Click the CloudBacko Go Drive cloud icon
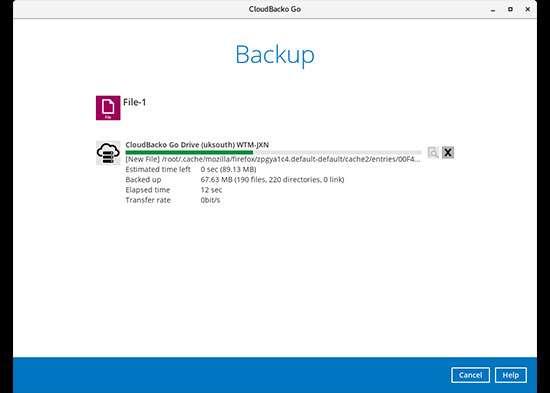 point(108,153)
